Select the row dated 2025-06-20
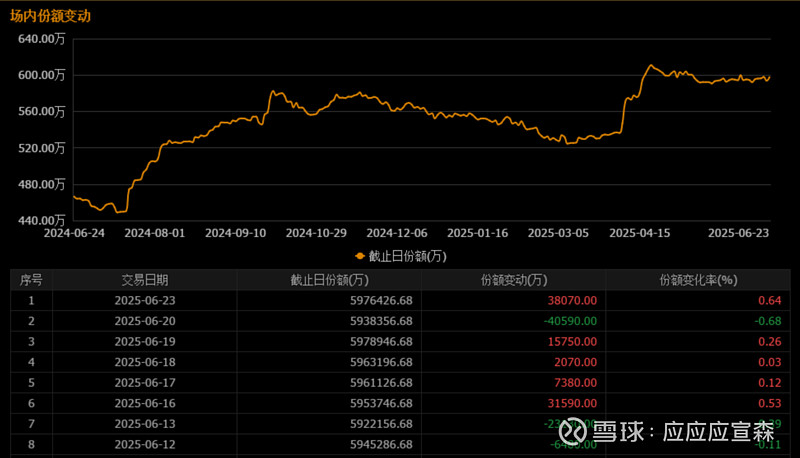800x458 pixels. (145, 320)
